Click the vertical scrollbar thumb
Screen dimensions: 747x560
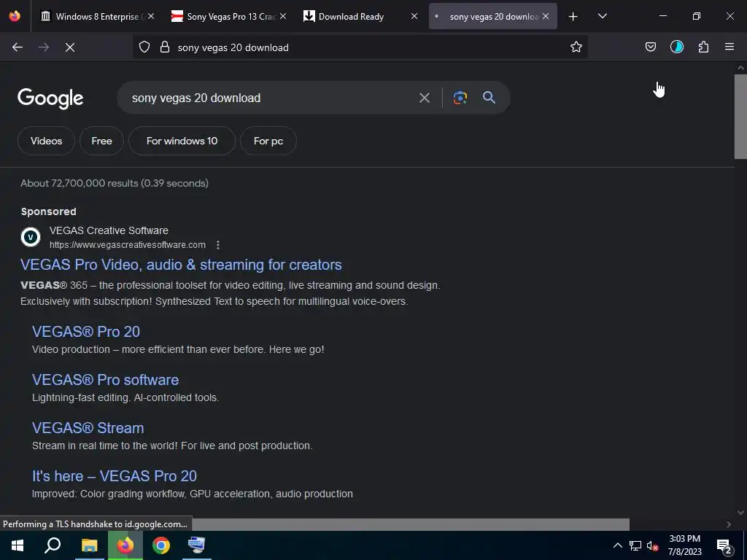point(740,116)
